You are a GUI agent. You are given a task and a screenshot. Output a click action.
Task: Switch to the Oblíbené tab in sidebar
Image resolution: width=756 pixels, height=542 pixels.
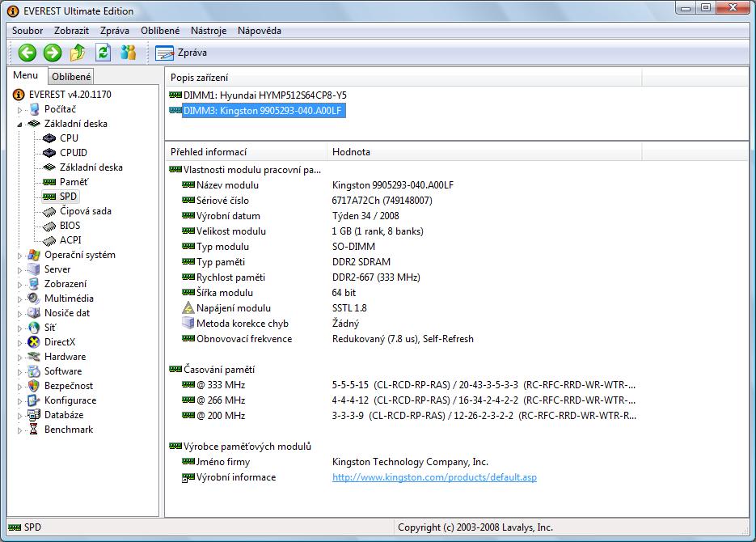coord(71,76)
